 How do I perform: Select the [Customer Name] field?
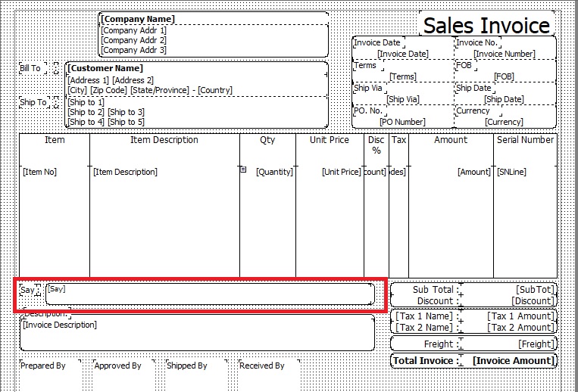106,69
